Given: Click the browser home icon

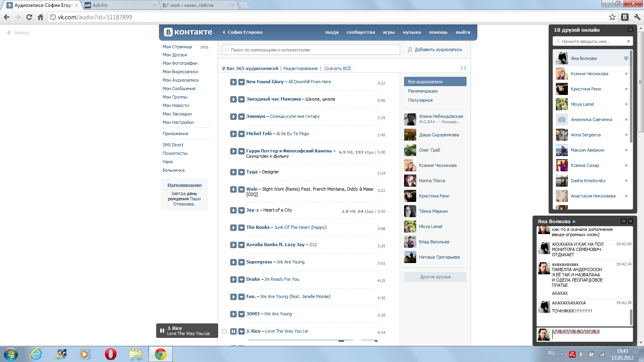Looking at the screenshot, I should pyautogui.click(x=40, y=17).
